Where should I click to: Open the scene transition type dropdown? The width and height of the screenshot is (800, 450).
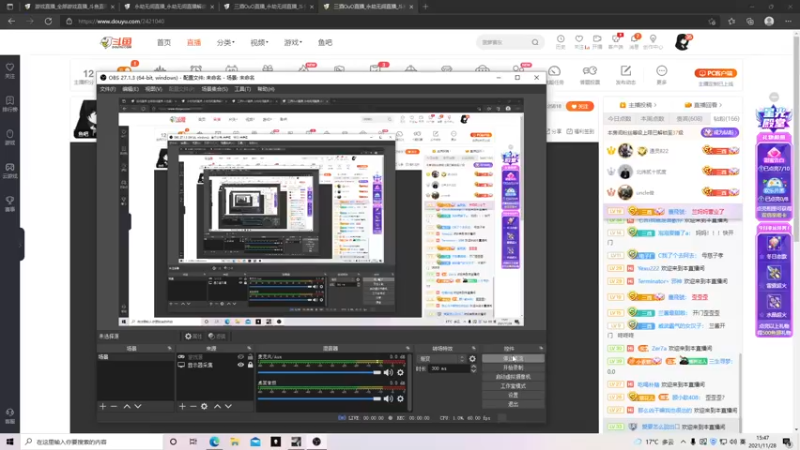[x=441, y=359]
